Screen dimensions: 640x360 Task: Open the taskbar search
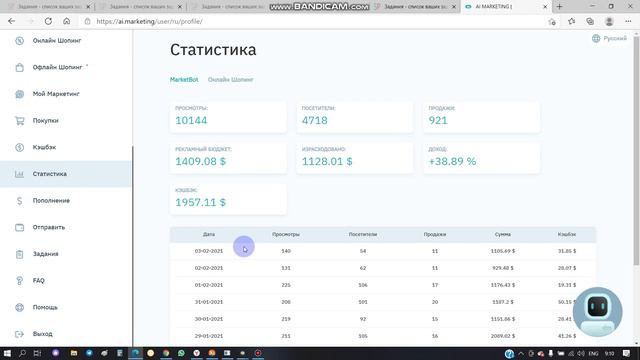pyautogui.click(x=22, y=353)
